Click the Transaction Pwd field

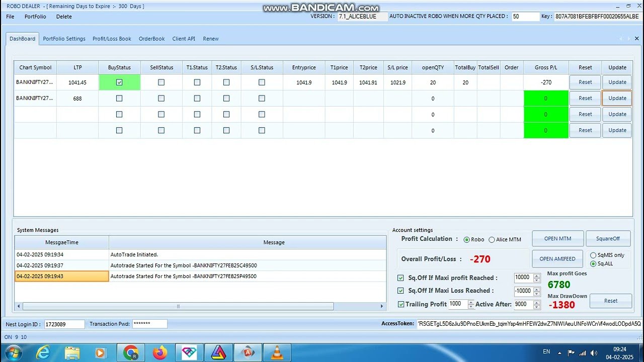click(150, 324)
